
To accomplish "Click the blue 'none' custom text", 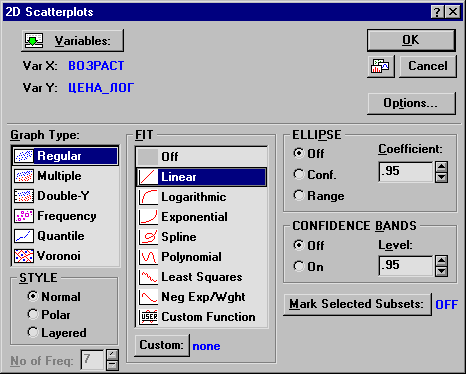I will coord(206,346).
